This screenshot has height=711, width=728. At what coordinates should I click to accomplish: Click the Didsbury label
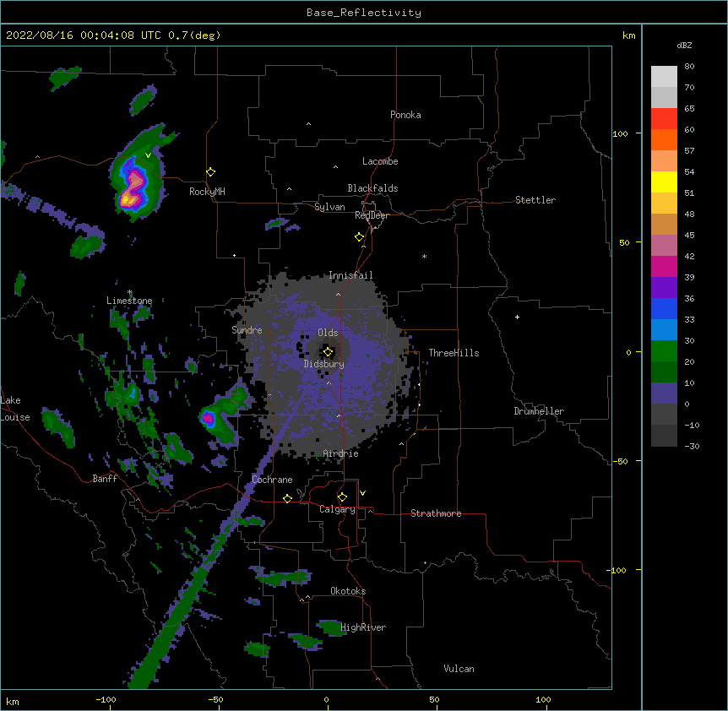tap(324, 364)
